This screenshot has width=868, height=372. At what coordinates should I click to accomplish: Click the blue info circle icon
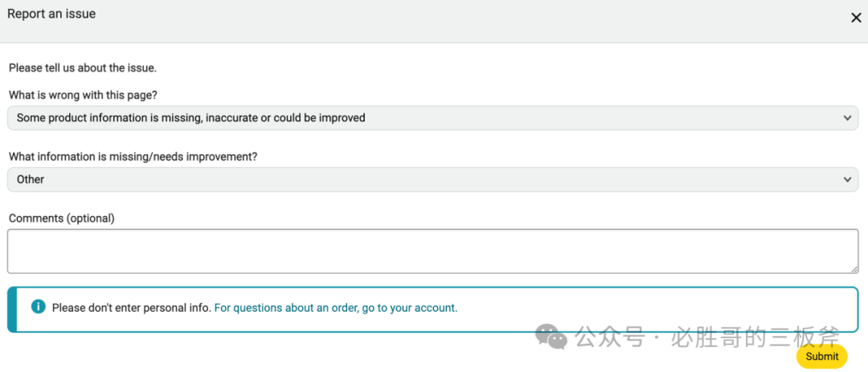[39, 307]
